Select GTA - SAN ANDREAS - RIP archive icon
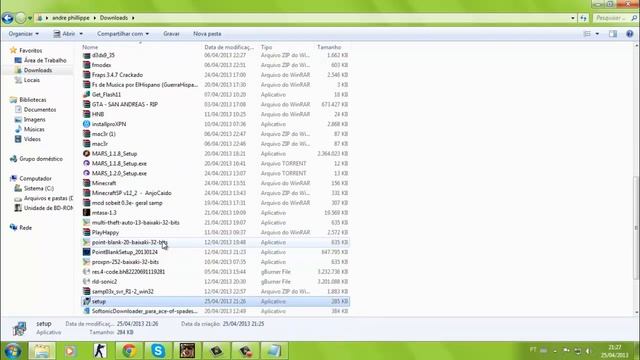This screenshot has width=640, height=360. click(87, 104)
